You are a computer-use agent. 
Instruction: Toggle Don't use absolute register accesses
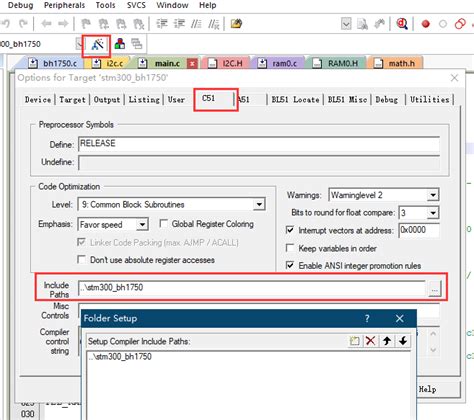coord(81,259)
